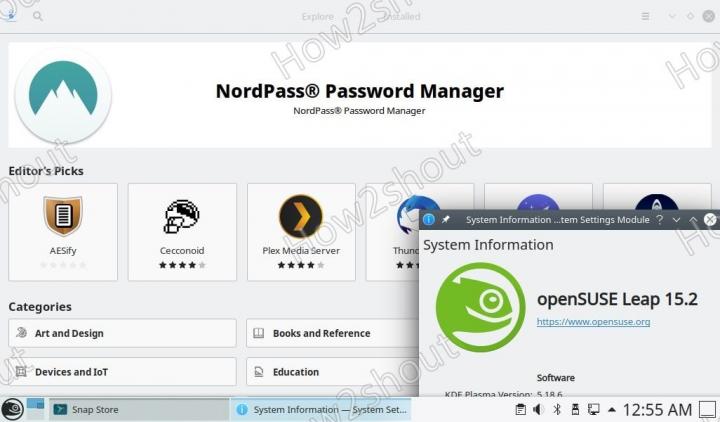Viewport: 720px width, 422px height.
Task: Open the AESify app tile
Action: [x=63, y=232]
